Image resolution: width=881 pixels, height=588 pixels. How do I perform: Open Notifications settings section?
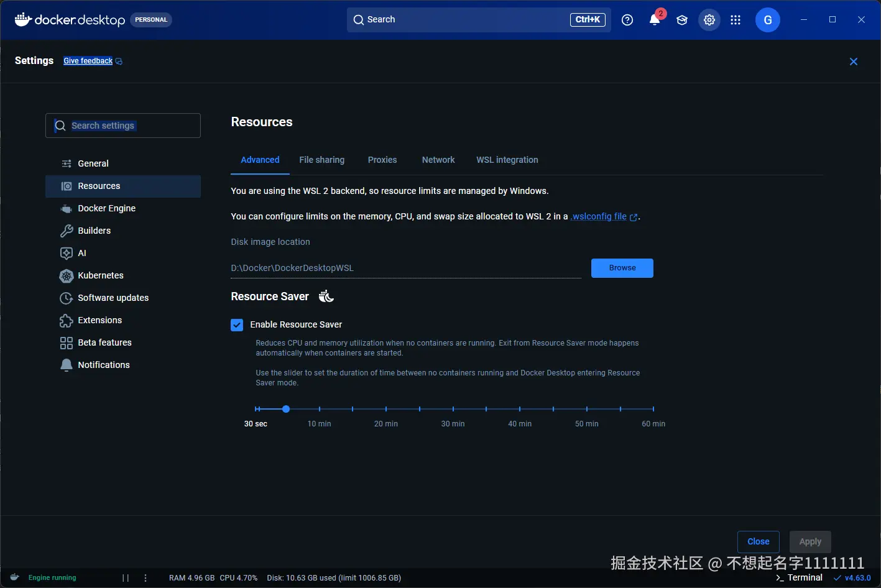[x=123, y=365]
